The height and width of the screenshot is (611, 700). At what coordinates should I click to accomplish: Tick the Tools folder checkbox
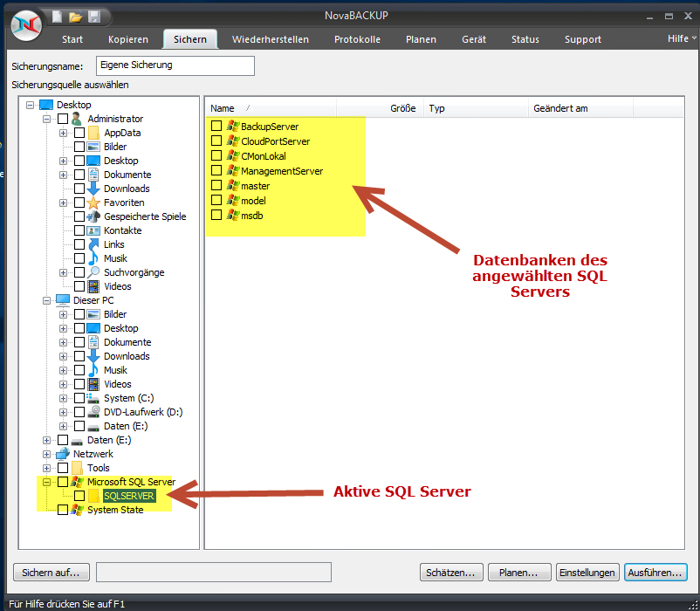coord(63,468)
